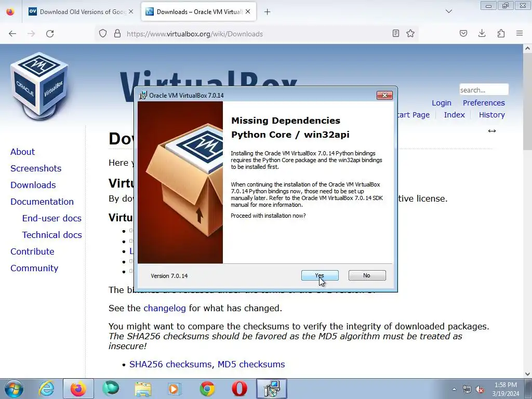Screen dimensions: 532x399
Task: Click No in the Missing Dependencies dialog
Action: 367,275
